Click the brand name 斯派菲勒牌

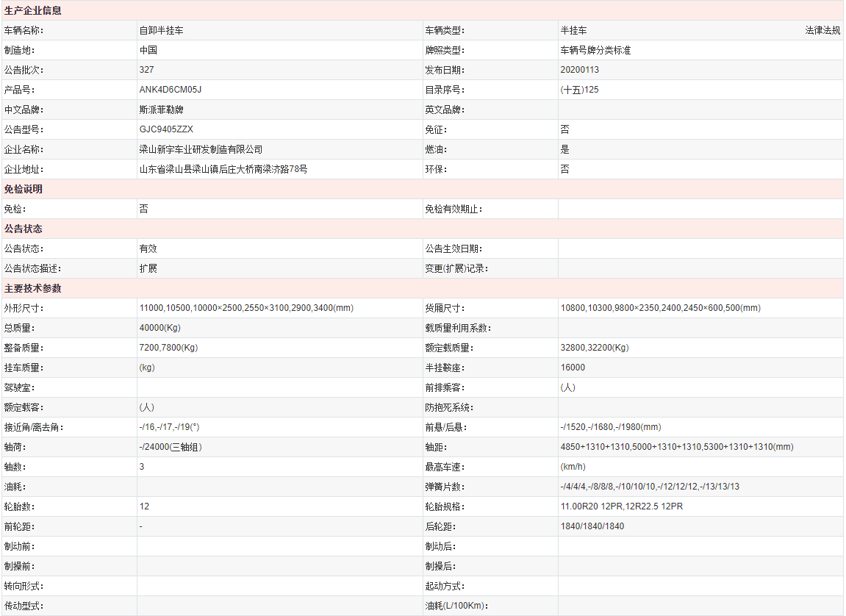point(161,110)
